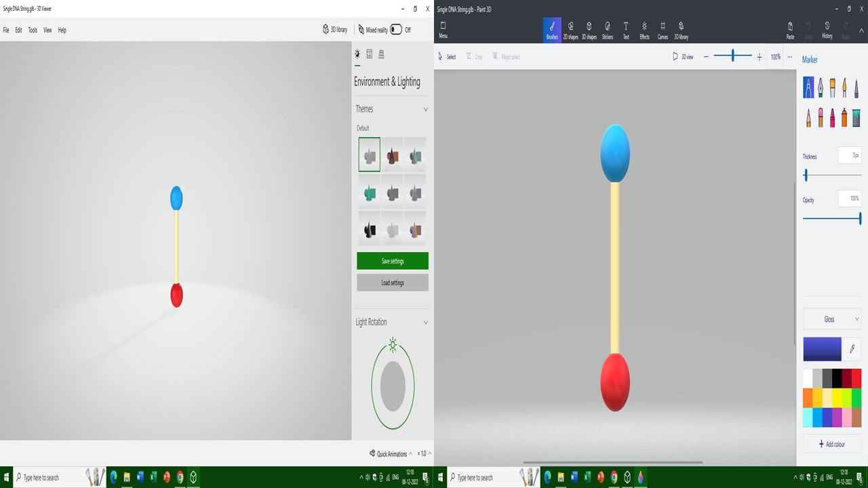This screenshot has height=488, width=868.
Task: Switch to the 2D shapes tab
Action: pos(570,30)
